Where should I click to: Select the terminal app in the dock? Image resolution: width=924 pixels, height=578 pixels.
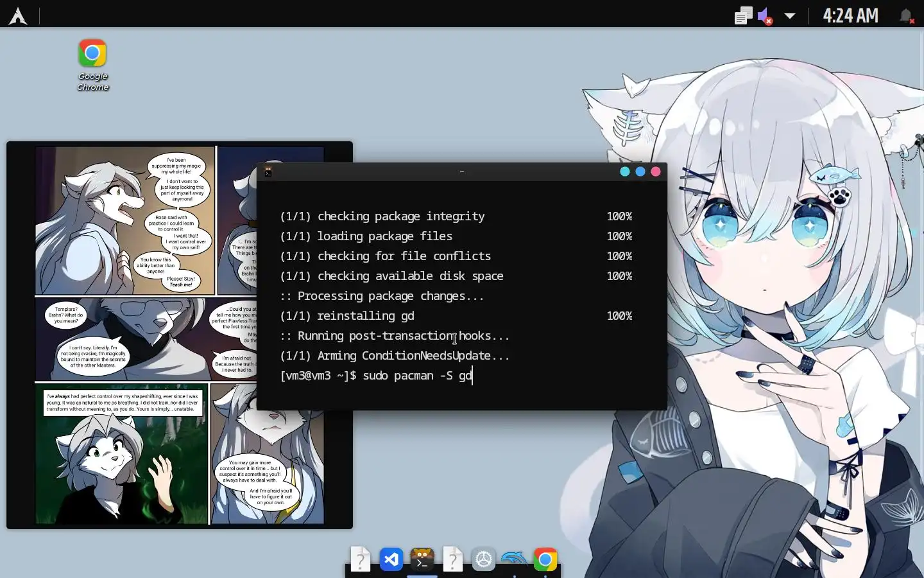point(422,559)
